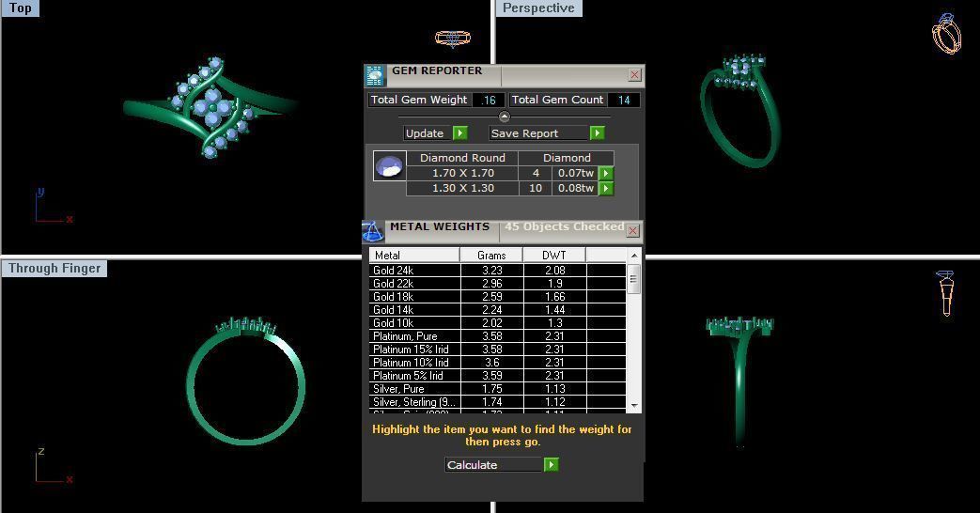The image size is (980, 513).
Task: Close the Metal Weights panel
Action: (x=632, y=230)
